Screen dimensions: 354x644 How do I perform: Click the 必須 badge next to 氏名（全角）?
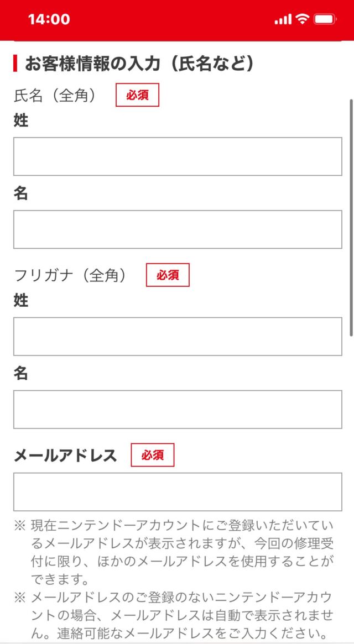(x=137, y=95)
